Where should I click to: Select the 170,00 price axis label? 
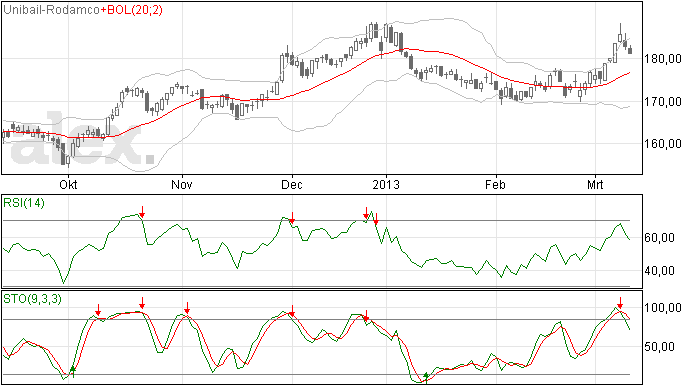(663, 102)
